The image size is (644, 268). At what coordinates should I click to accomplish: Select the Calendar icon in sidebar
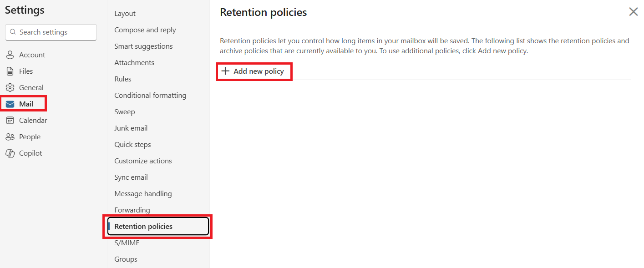pos(10,121)
